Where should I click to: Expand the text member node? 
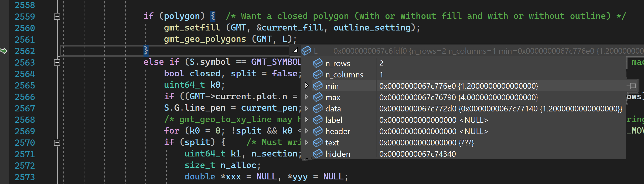tap(307, 142)
